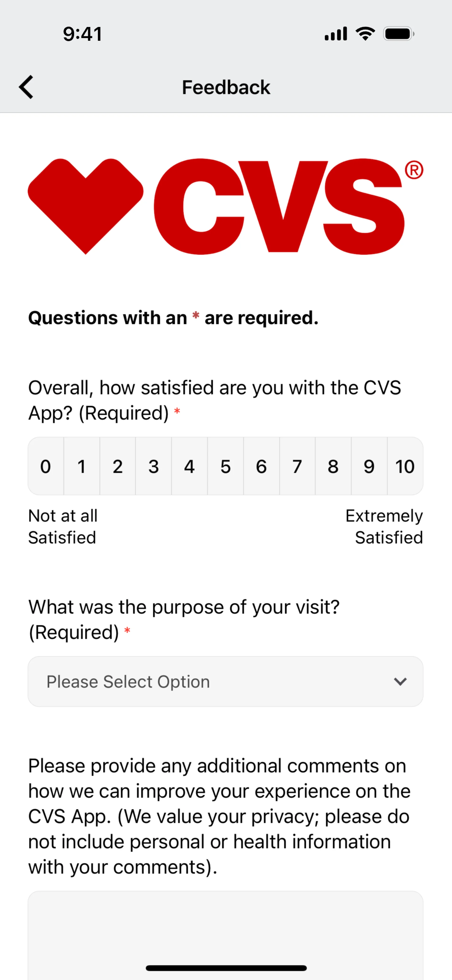Tap the clock time in status bar

[83, 34]
